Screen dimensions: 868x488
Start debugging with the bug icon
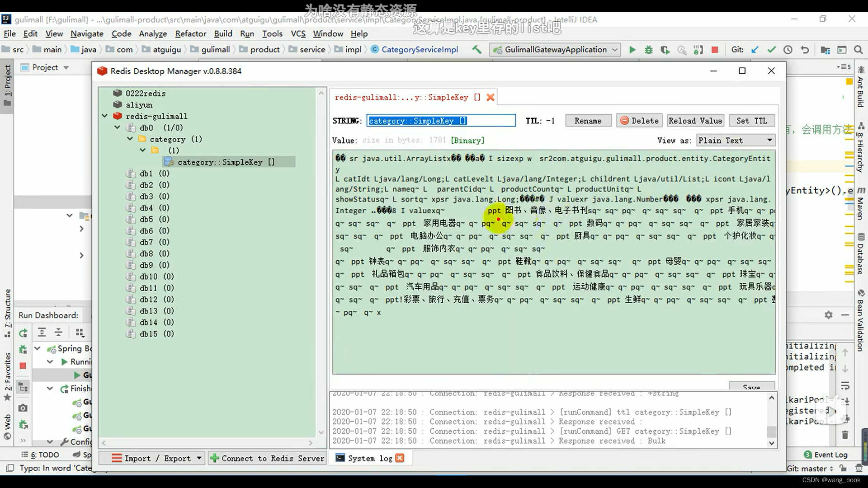[648, 50]
